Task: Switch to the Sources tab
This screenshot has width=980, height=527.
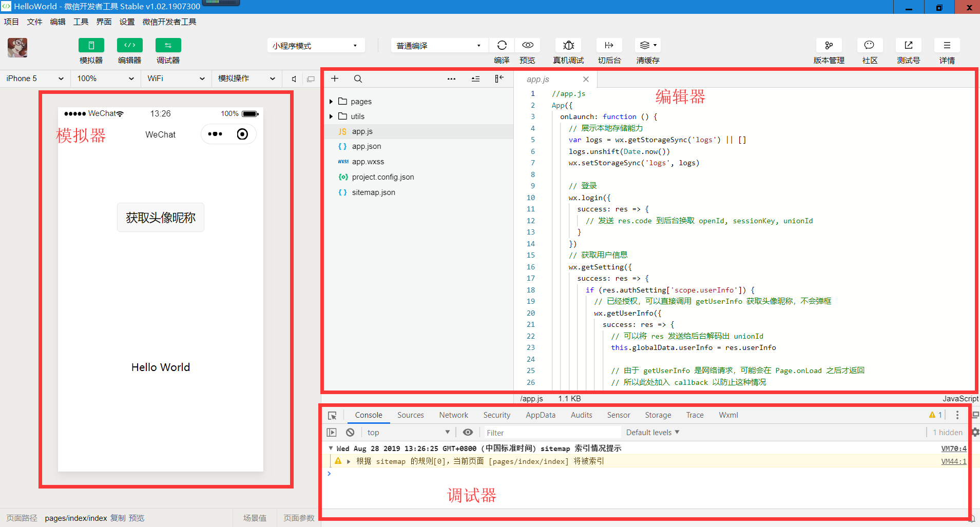Action: point(411,415)
